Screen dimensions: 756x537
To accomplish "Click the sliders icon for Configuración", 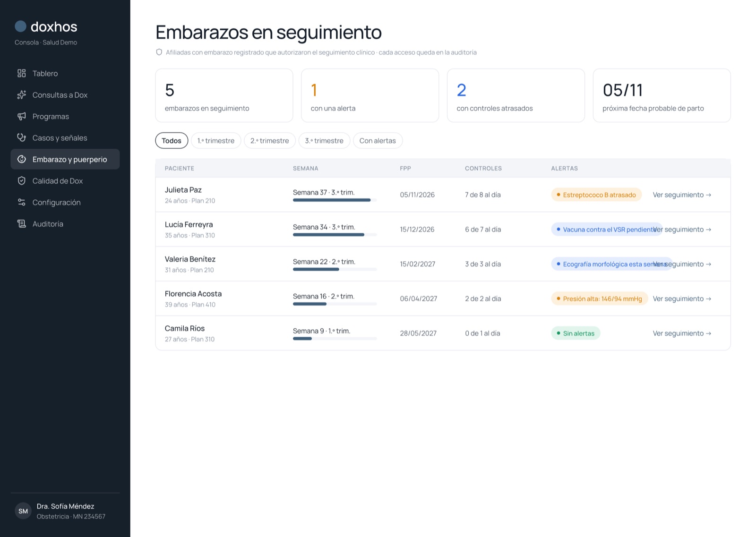I will point(21,202).
